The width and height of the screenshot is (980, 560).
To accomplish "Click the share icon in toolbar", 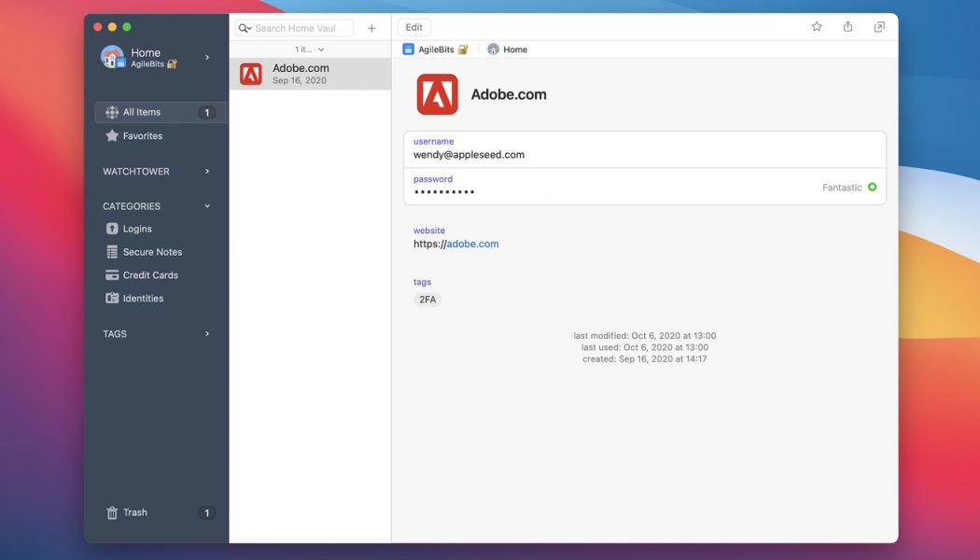I will click(x=847, y=27).
